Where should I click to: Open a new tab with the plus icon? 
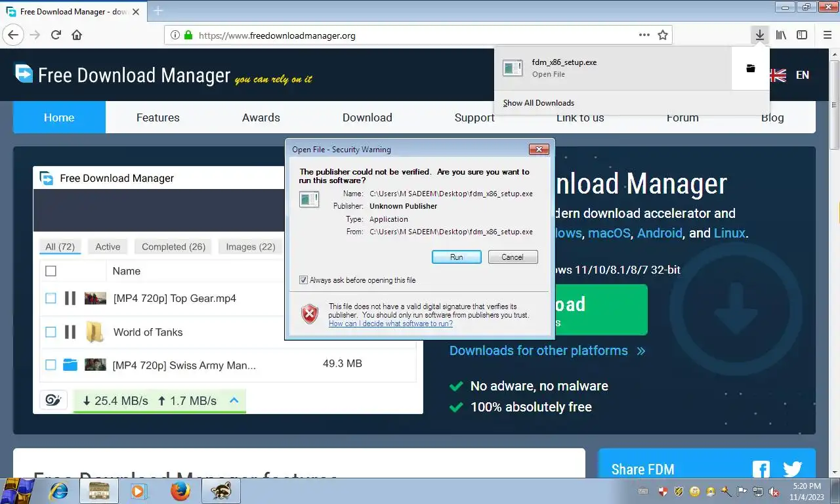(x=157, y=10)
